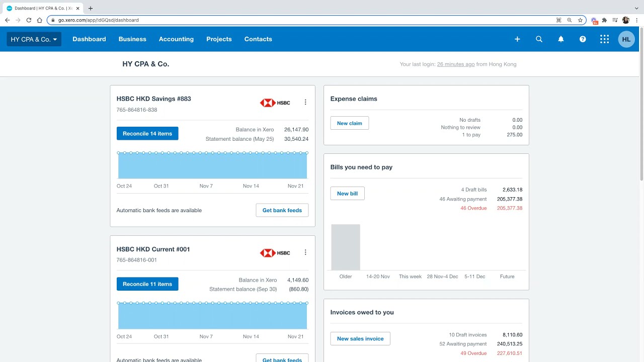Image resolution: width=644 pixels, height=362 pixels.
Task: Click the New sales invoice button
Action: pos(360,339)
